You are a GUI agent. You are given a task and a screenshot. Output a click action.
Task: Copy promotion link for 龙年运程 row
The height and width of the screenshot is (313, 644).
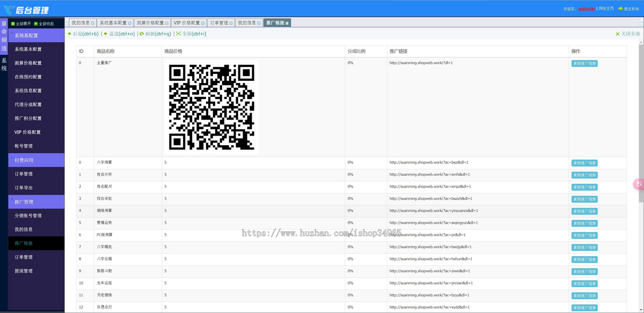click(584, 284)
